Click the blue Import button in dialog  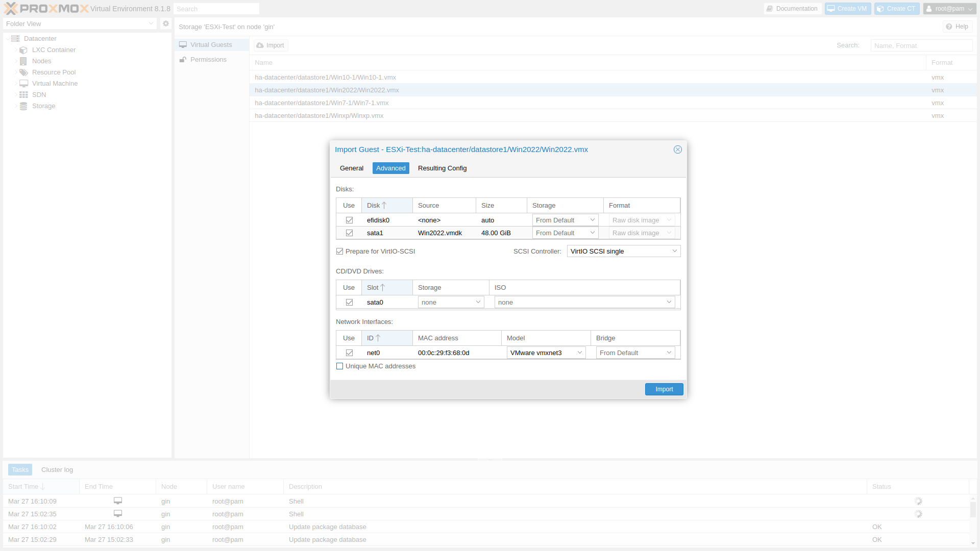tap(664, 389)
